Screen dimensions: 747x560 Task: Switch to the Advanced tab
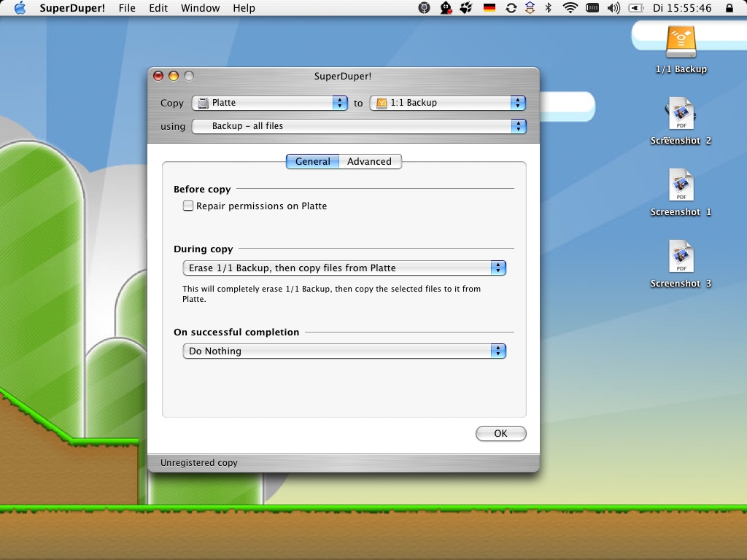click(370, 161)
